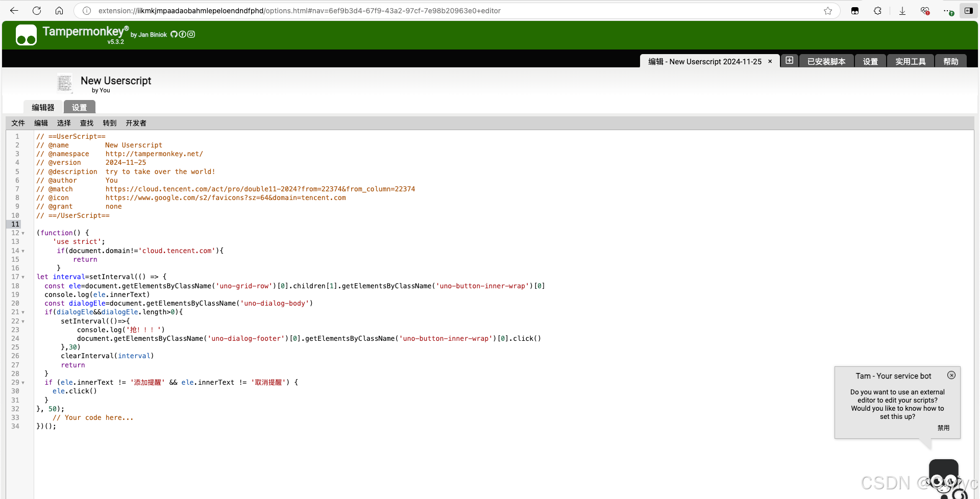980x499 pixels.
Task: Click the clearInterval(interval) code line
Action: (107, 356)
